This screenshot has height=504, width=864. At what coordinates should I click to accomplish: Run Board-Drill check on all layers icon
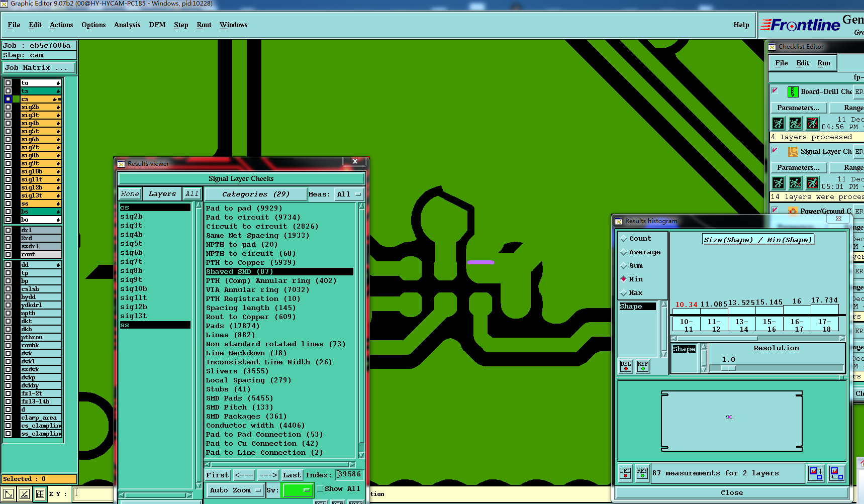click(x=778, y=123)
